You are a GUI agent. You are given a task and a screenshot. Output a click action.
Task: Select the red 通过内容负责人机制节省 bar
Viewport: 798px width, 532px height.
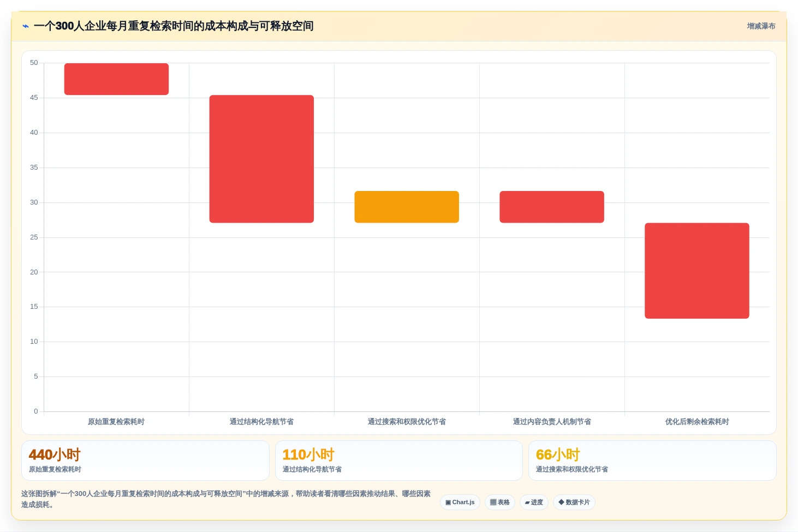tap(552, 207)
